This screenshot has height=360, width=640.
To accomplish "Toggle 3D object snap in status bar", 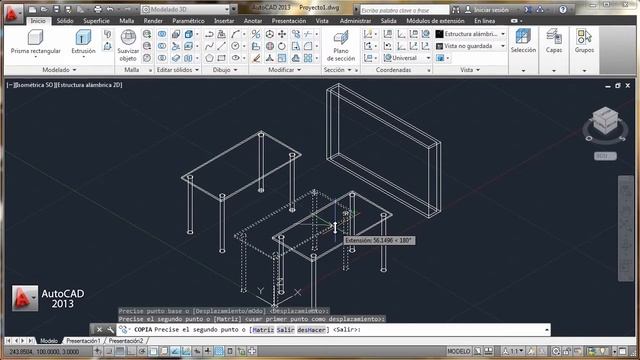I will [164, 351].
